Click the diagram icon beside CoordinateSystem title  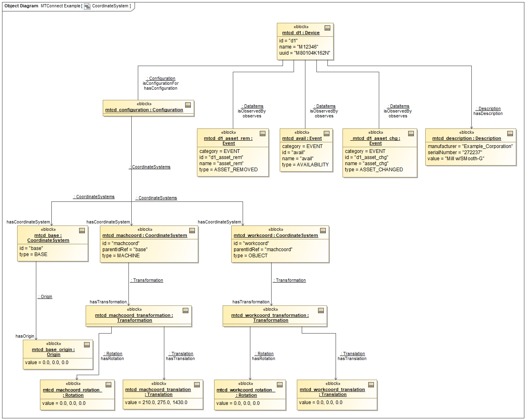pyautogui.click(x=87, y=6)
